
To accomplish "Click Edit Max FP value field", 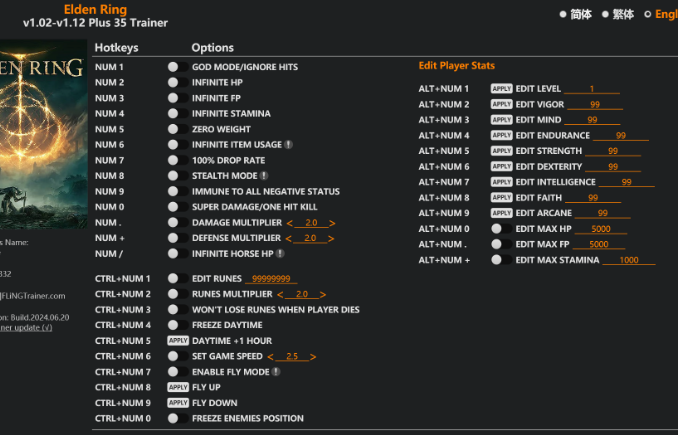I will point(599,244).
